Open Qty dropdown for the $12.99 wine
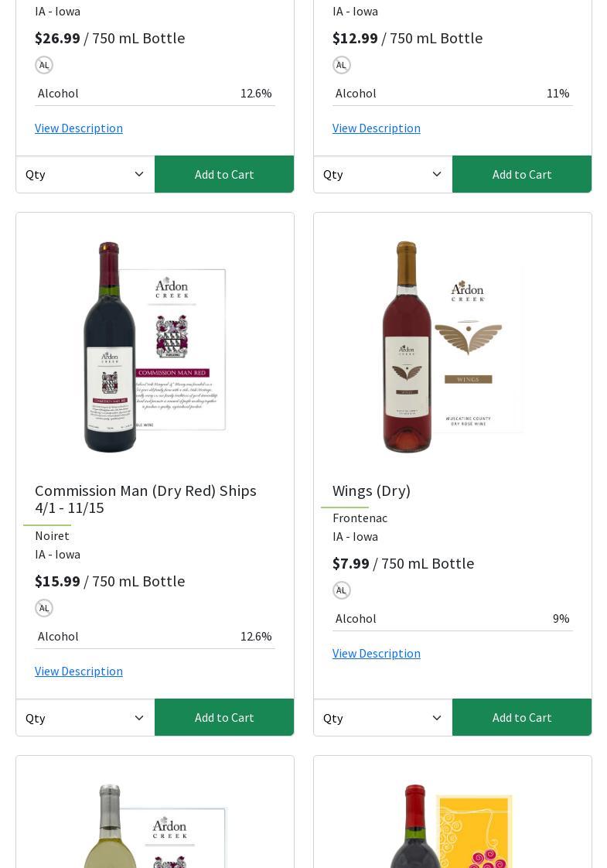607x868 pixels. [x=383, y=174]
